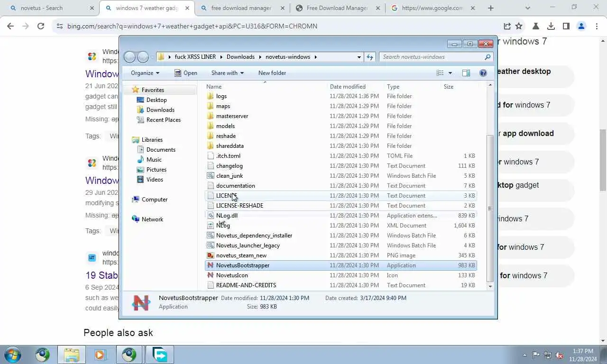The image size is (607, 364).
Task: Bookmark this page with the star icon
Action: (519, 26)
